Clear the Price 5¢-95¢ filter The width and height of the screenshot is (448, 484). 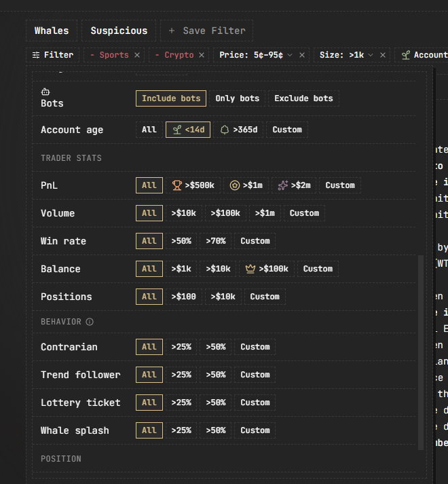tap(302, 55)
